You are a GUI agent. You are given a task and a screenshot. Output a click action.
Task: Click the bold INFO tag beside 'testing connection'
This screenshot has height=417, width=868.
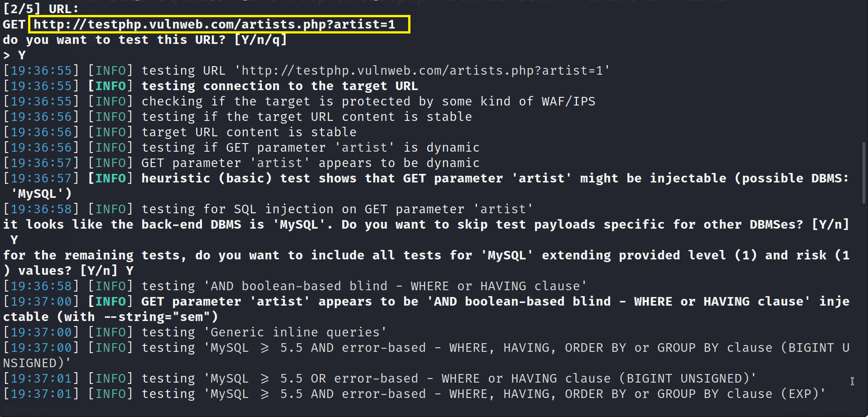[x=111, y=86]
